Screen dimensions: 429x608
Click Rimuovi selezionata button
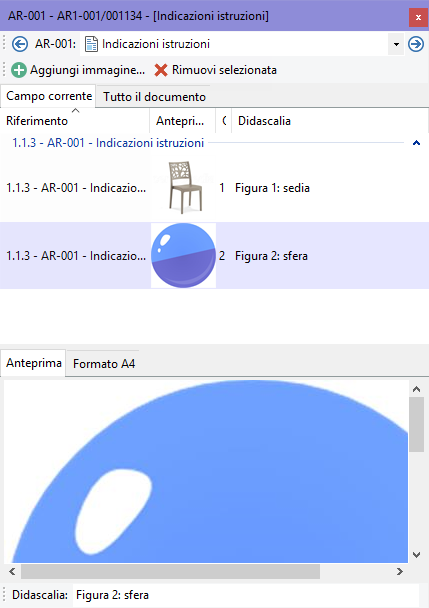(216, 70)
